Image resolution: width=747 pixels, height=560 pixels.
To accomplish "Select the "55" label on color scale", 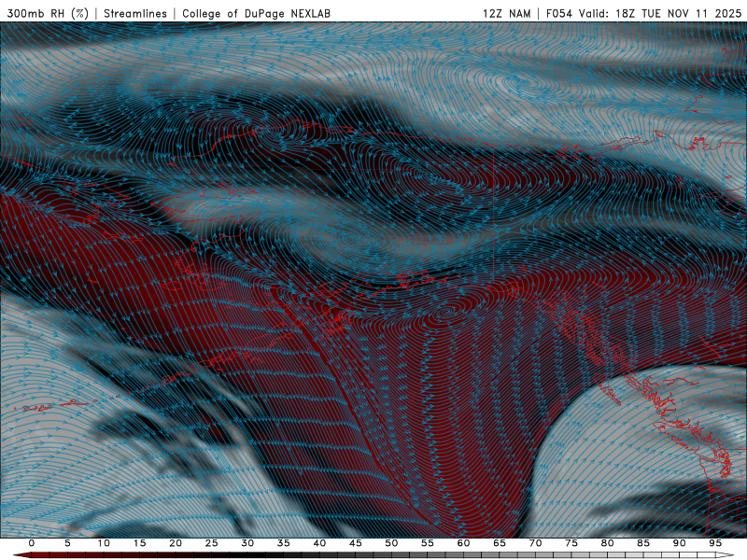I will (428, 543).
